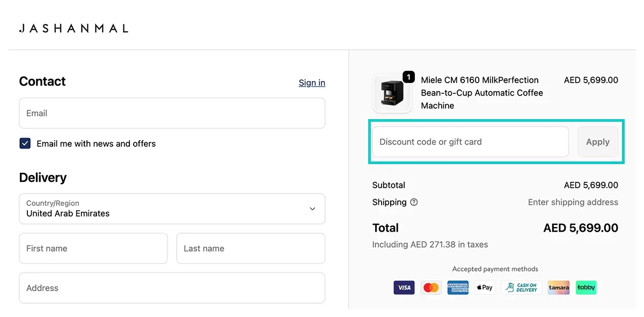
Task: Click the Visa payment icon
Action: coord(404,287)
